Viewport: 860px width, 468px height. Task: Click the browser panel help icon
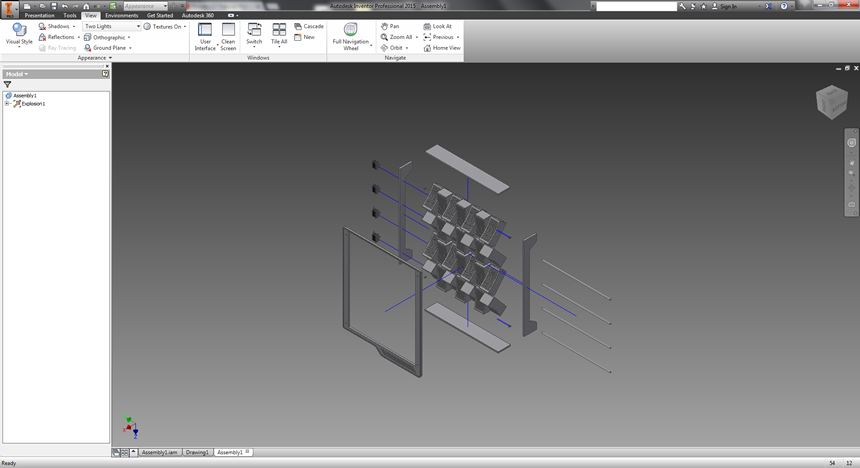click(105, 74)
